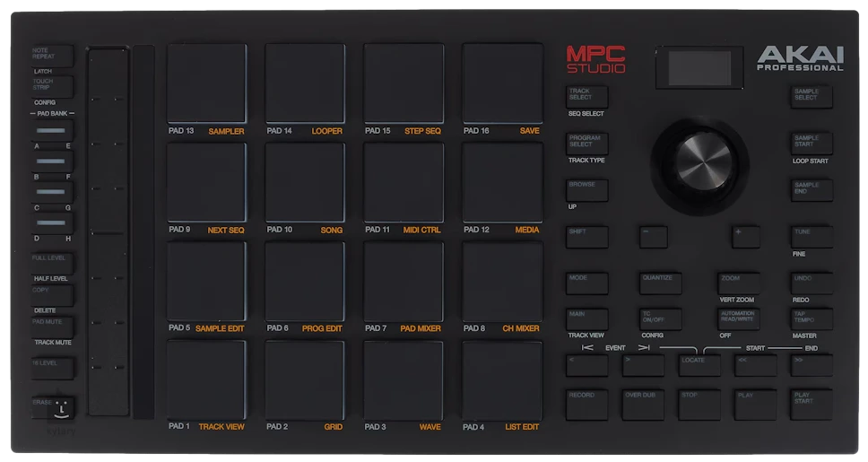Tap the Note Repeat button
The height and width of the screenshot is (462, 868).
tap(52, 56)
